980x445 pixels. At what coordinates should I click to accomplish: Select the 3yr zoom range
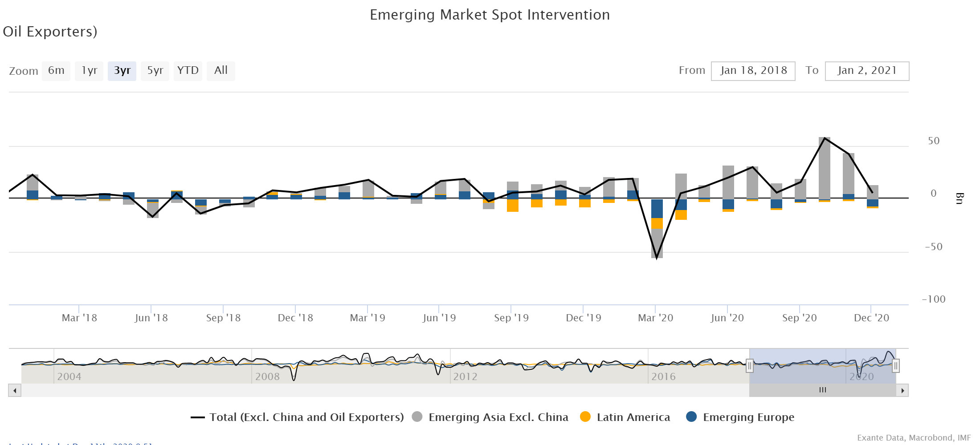(x=122, y=70)
